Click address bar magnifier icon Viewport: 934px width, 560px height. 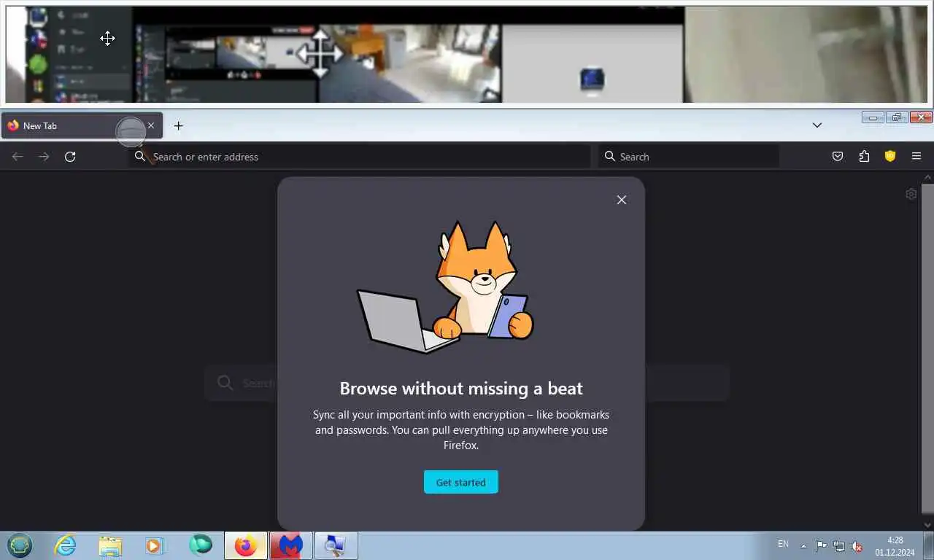tap(140, 156)
